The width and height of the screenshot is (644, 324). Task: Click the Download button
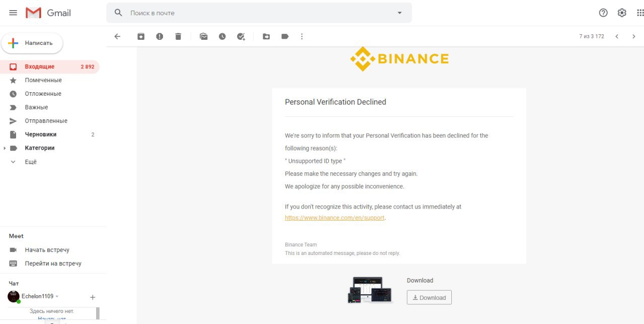click(429, 297)
